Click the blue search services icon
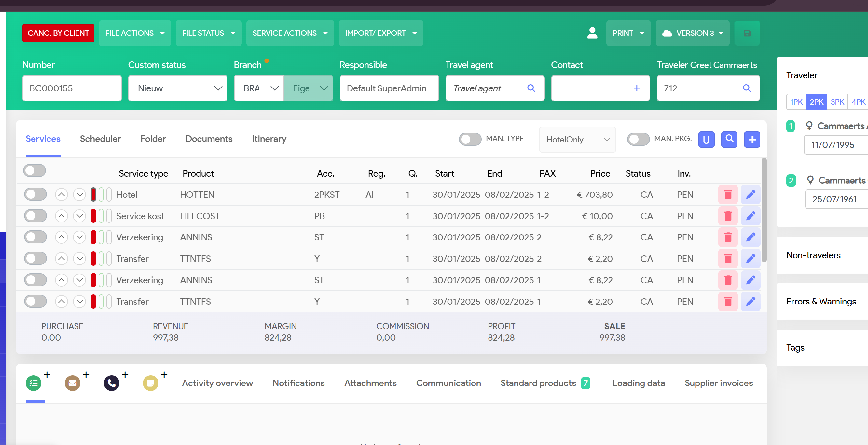Screen dimensions: 868x445 coord(729,139)
